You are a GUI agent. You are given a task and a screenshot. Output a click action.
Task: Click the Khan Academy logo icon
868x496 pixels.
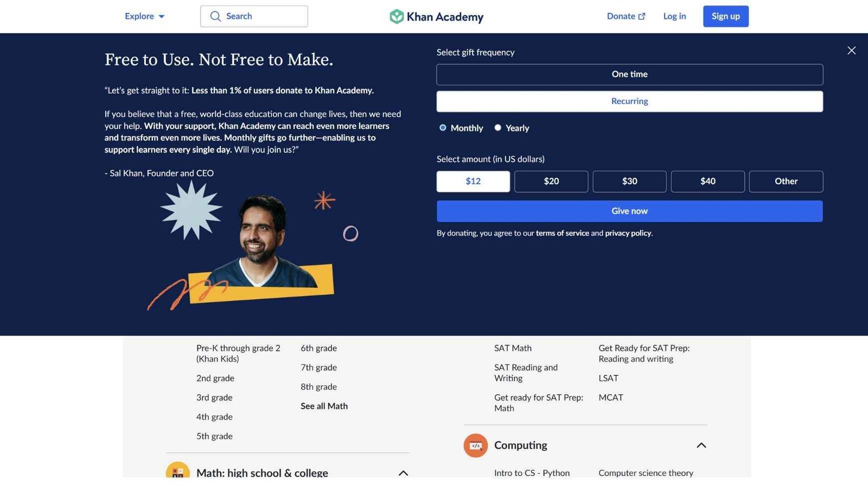397,16
